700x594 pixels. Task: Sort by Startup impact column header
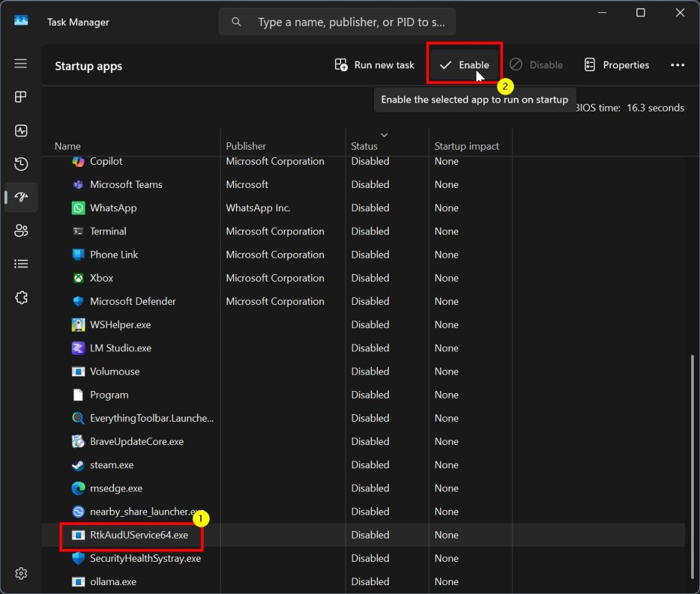tap(470, 146)
